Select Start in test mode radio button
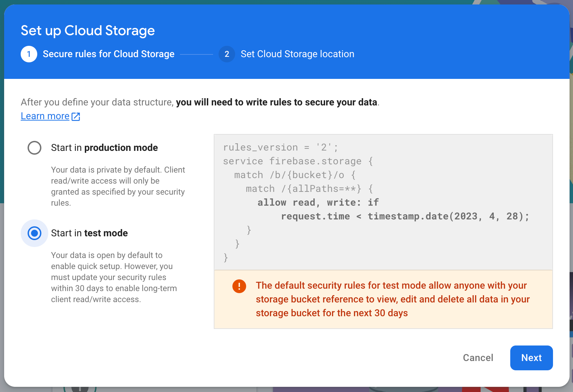The height and width of the screenshot is (392, 573). 34,233
